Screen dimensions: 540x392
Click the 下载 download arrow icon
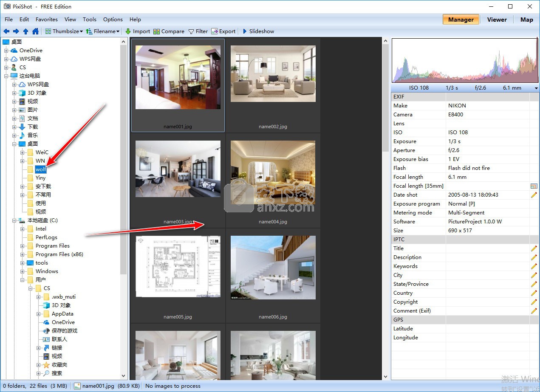point(22,127)
